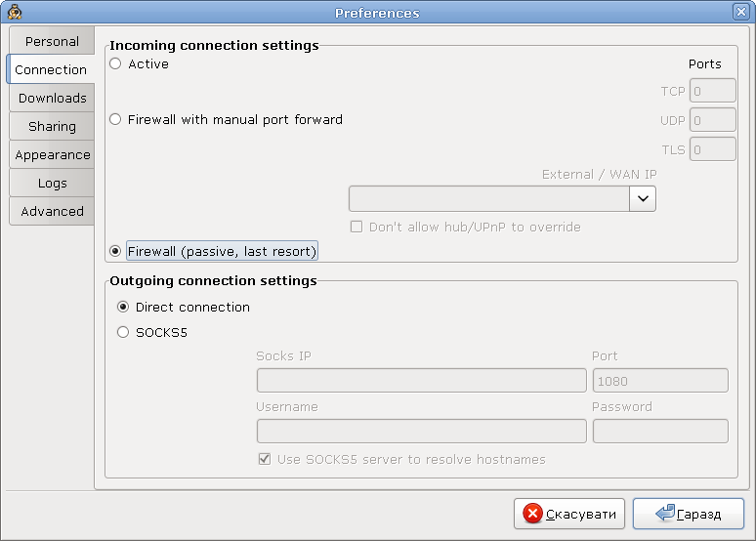Go to the Sharing tab
Screen dimensions: 756x541
(x=52, y=127)
